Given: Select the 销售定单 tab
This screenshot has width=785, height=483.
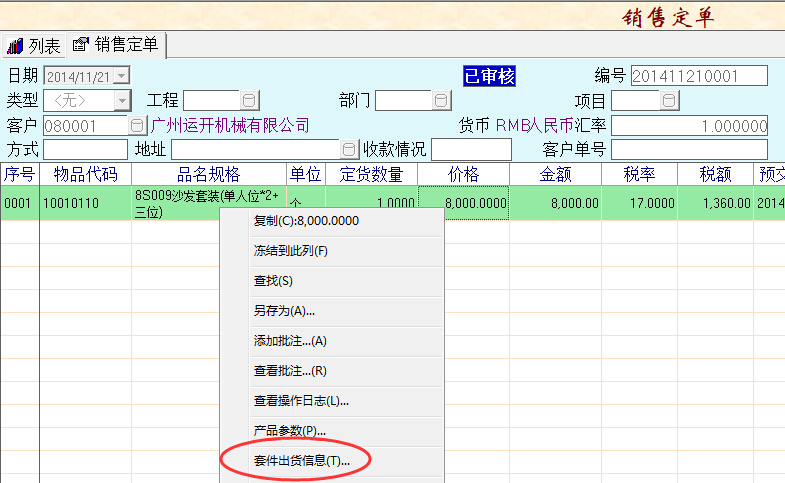Looking at the screenshot, I should coord(116,45).
